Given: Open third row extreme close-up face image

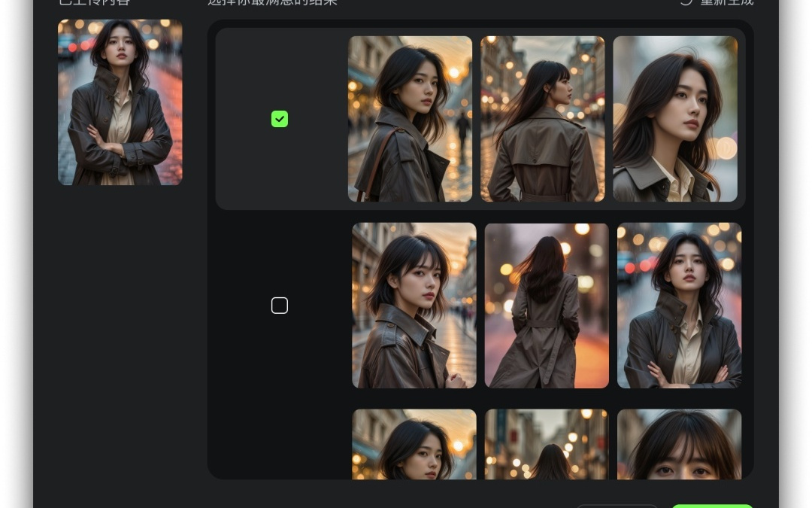Looking at the screenshot, I should (x=679, y=444).
